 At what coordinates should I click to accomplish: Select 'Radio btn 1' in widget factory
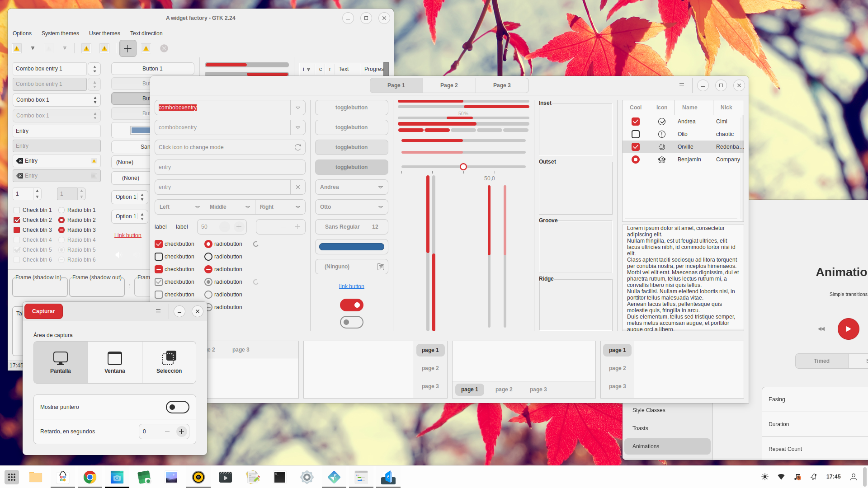tap(61, 210)
